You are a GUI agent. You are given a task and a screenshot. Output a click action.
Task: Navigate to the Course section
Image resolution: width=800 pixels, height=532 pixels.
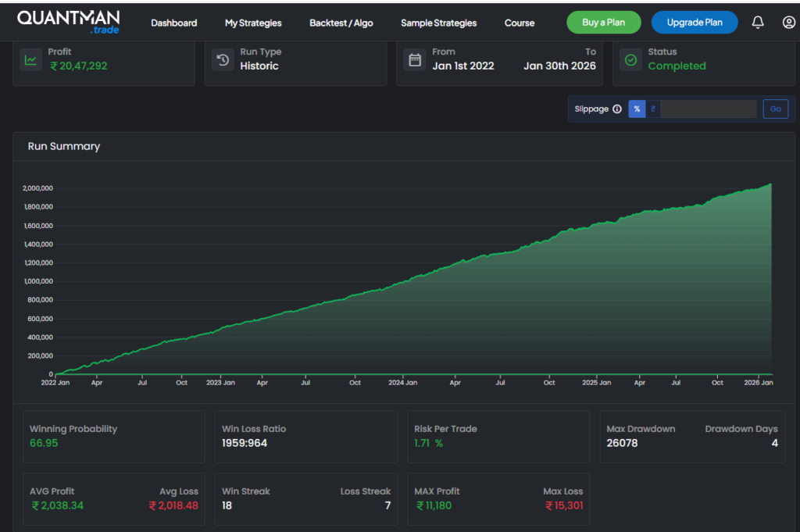pos(520,23)
